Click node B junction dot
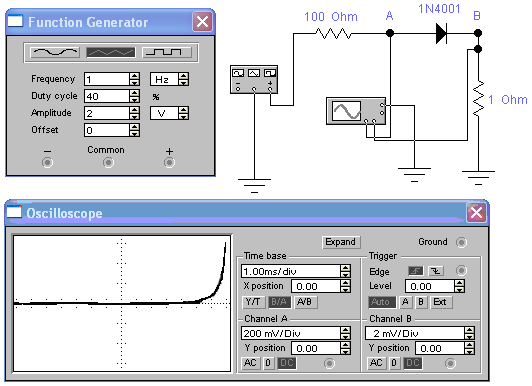The height and width of the screenshot is (386, 532). pyautogui.click(x=478, y=33)
